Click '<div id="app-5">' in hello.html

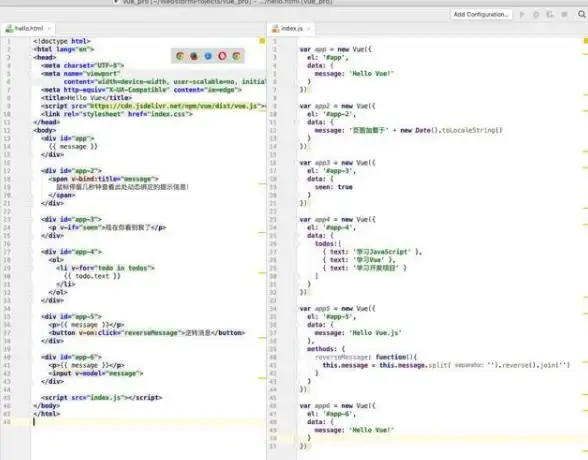71,316
